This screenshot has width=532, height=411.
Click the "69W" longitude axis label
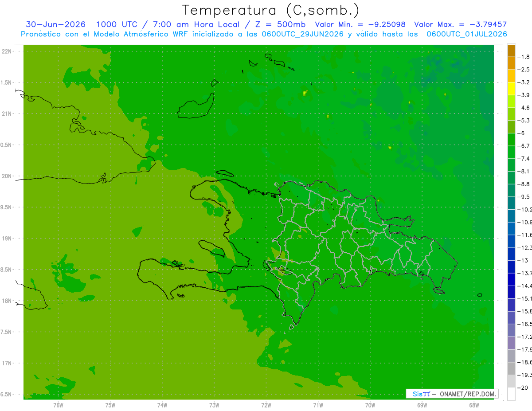tap(422, 405)
